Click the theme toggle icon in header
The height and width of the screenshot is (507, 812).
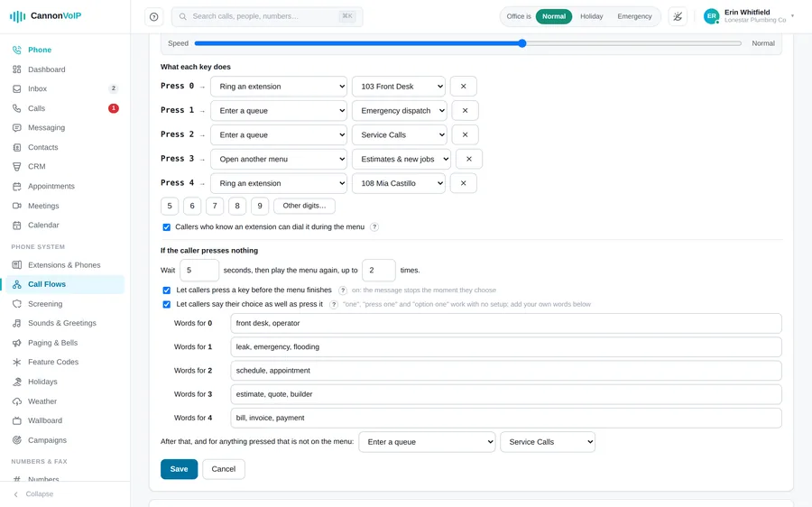tap(678, 16)
